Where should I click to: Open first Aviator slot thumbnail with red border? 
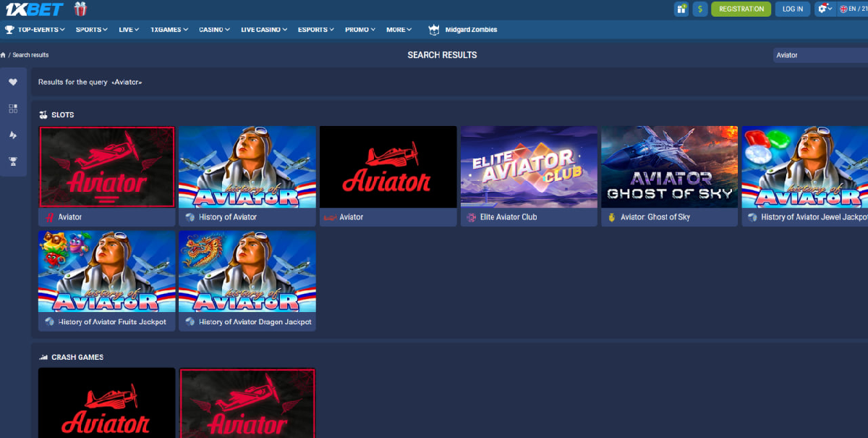[107, 167]
